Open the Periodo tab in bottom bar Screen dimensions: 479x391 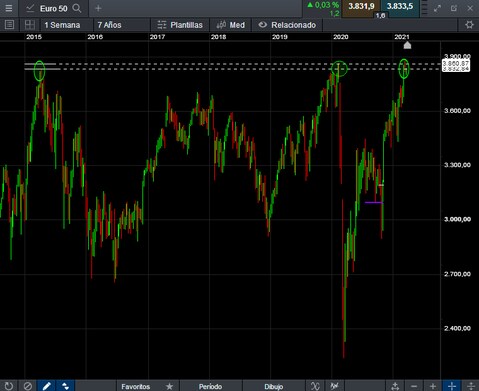tap(210, 386)
